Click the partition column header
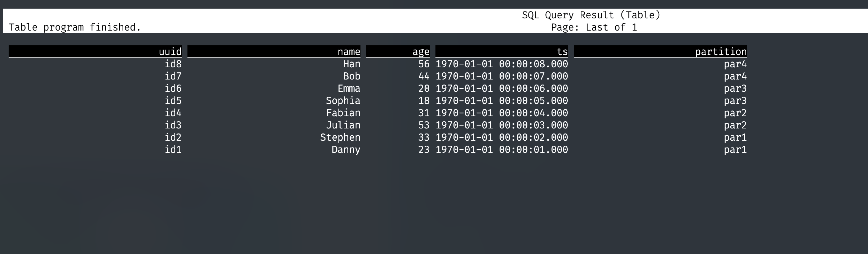 [x=660, y=51]
